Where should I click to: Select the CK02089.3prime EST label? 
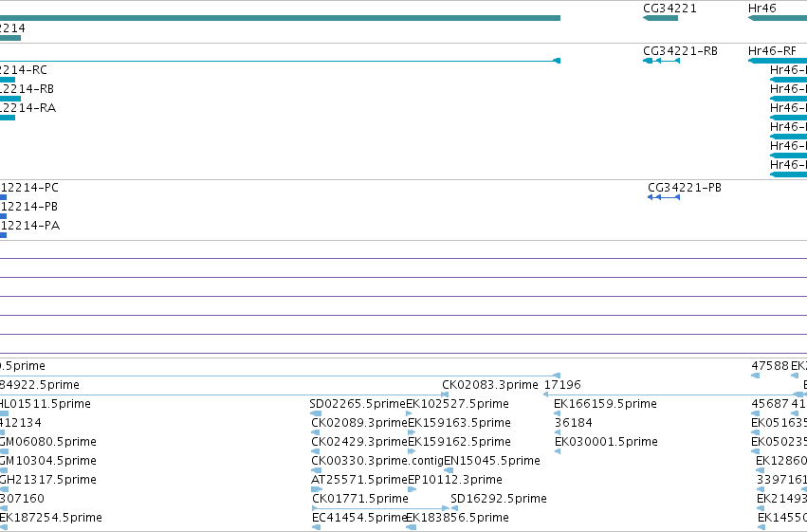coord(359,423)
